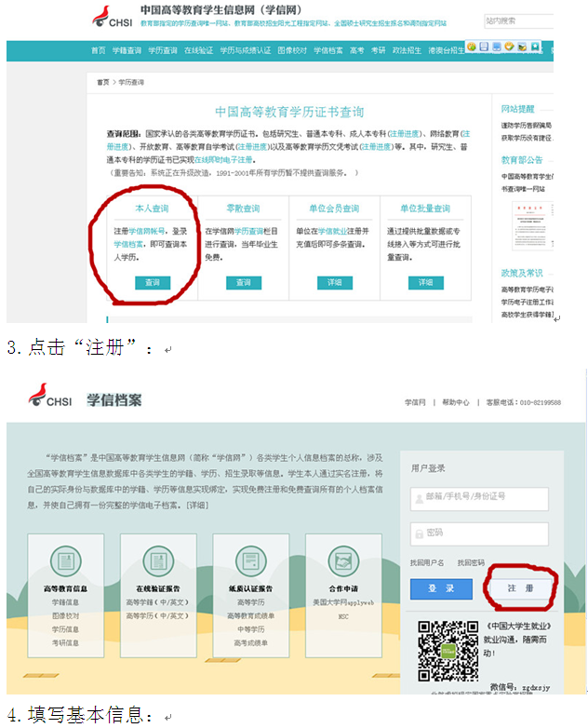
Task: Open 学历与成绩认证 in the navigation bar
Action: tap(246, 50)
